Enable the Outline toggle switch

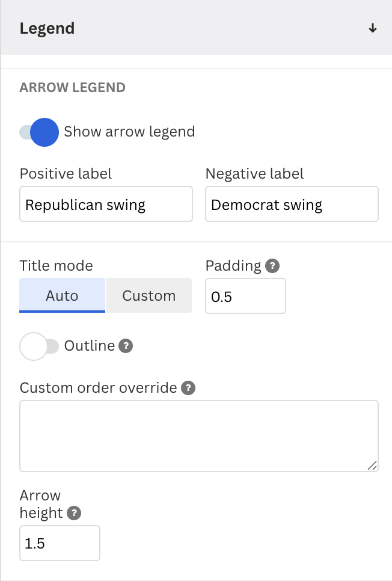pyautogui.click(x=39, y=346)
